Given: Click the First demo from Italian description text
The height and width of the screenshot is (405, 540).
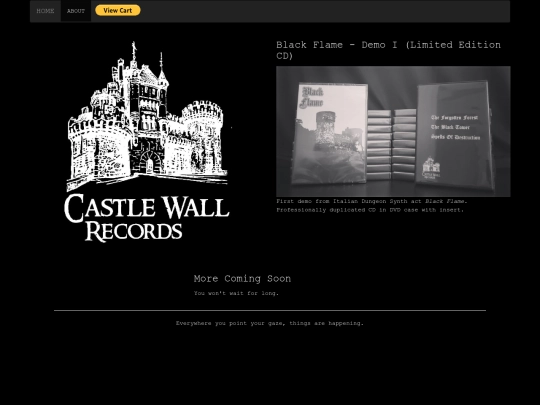Looking at the screenshot, I should [x=372, y=201].
